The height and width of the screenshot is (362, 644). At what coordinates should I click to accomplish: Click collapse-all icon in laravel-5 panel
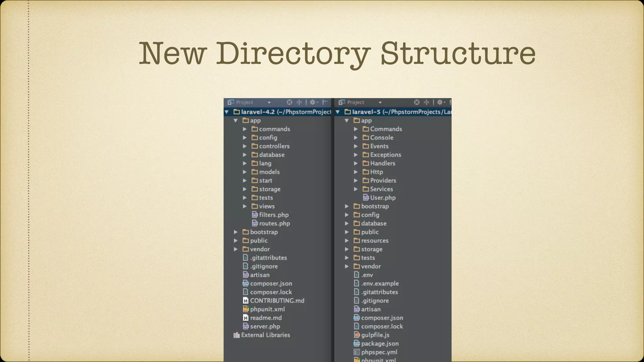tap(427, 102)
